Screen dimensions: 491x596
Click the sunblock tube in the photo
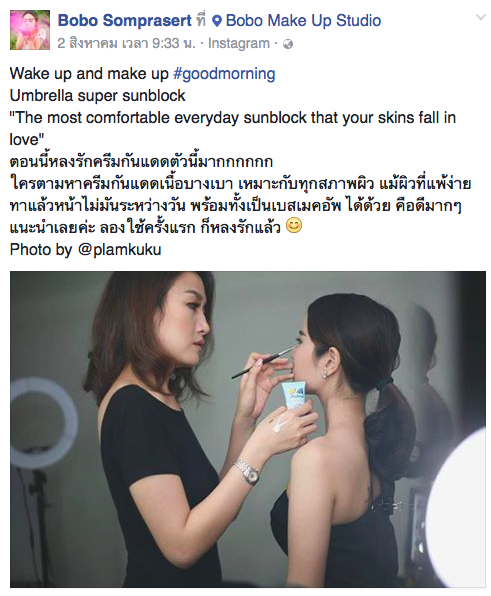294,396
